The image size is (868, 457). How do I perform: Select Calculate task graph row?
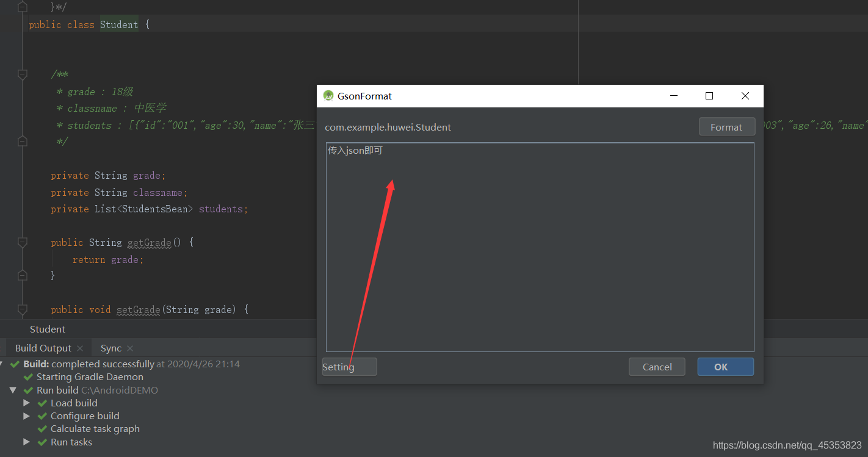tap(95, 429)
